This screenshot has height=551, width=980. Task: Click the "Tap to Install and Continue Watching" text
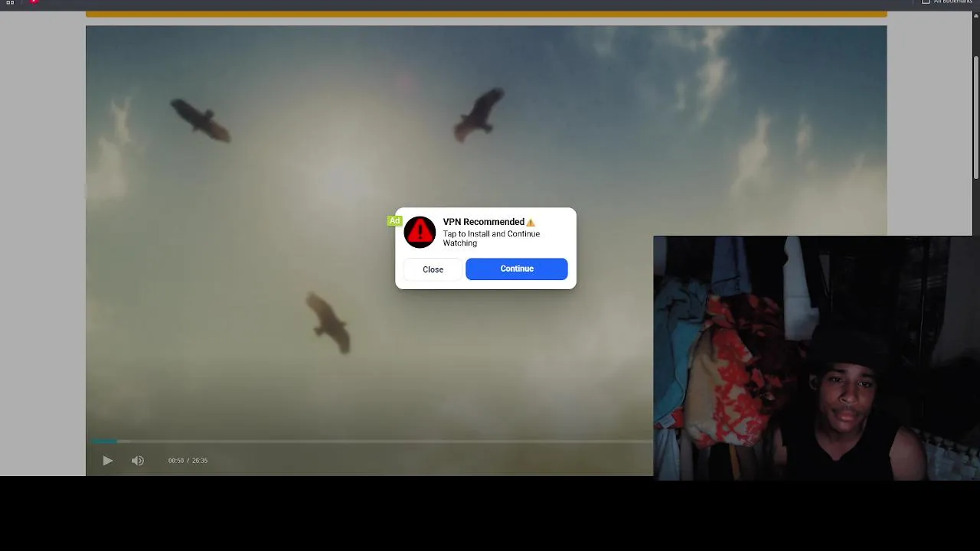click(491, 239)
